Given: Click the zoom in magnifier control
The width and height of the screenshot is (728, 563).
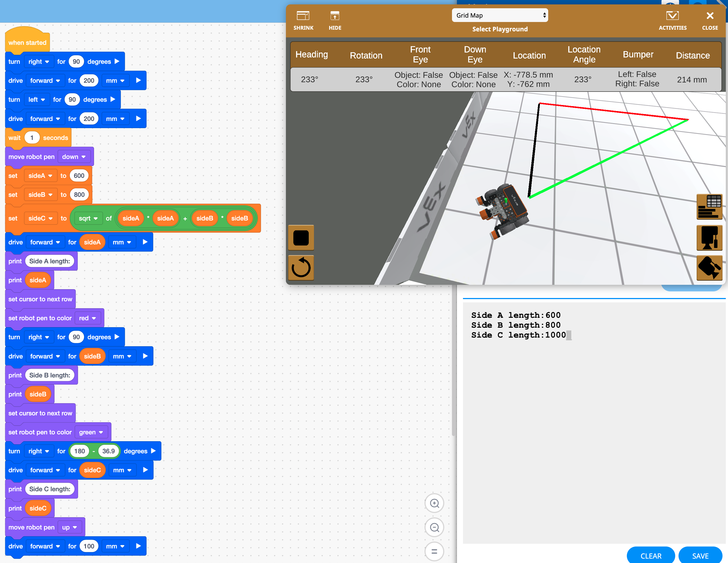Looking at the screenshot, I should [434, 503].
